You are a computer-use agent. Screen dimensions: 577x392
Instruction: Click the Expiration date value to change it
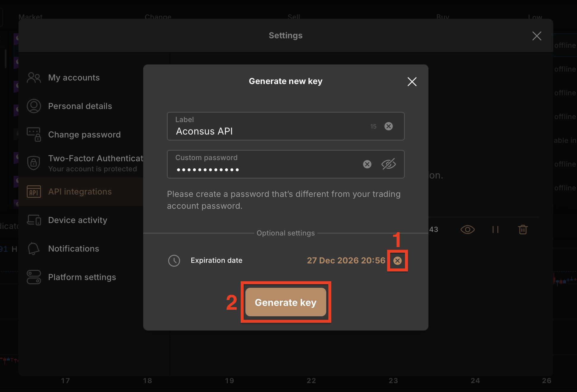click(346, 260)
